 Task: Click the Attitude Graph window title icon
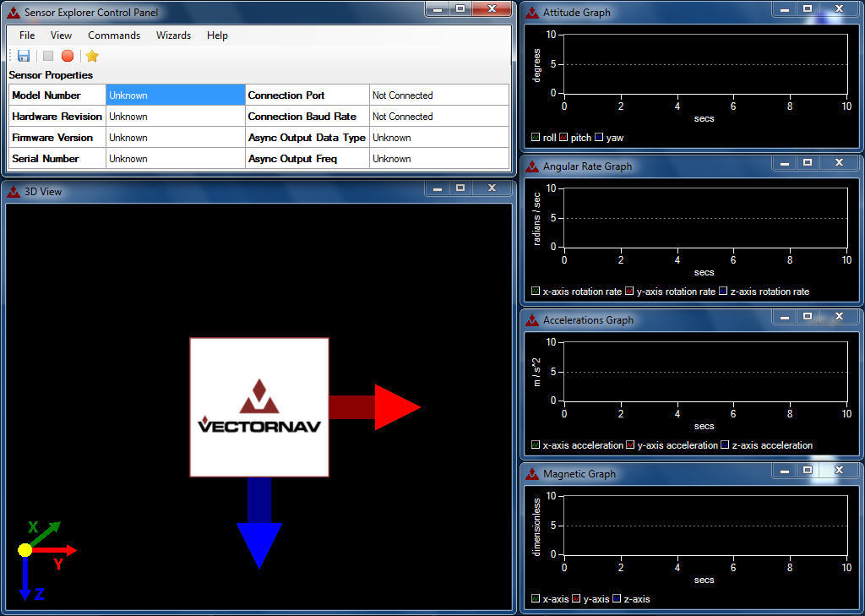click(532, 12)
